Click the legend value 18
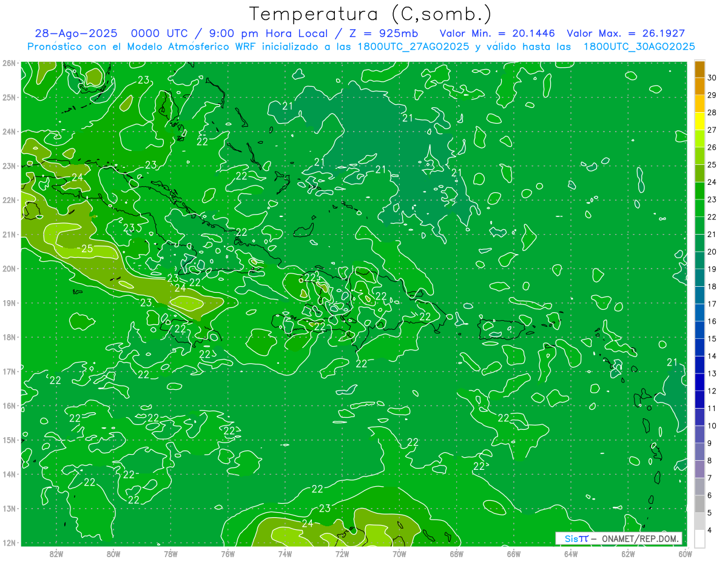Screen dimensions: 728x562 click(x=712, y=287)
